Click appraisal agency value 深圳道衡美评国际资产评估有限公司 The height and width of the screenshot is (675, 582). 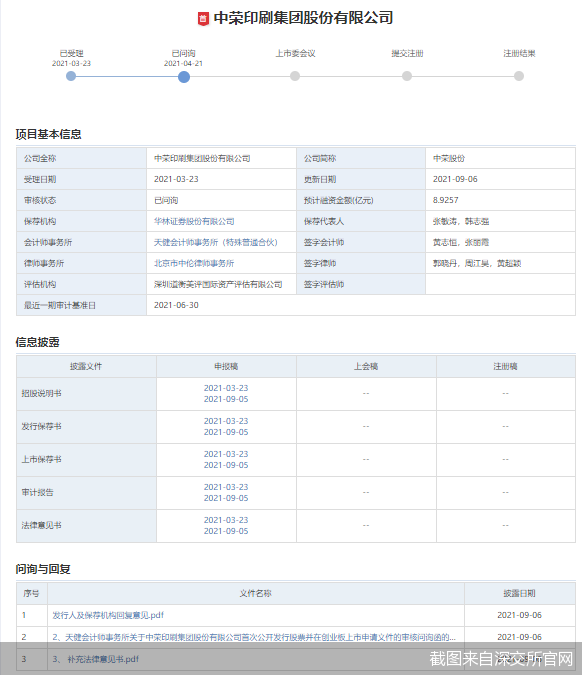click(218, 284)
